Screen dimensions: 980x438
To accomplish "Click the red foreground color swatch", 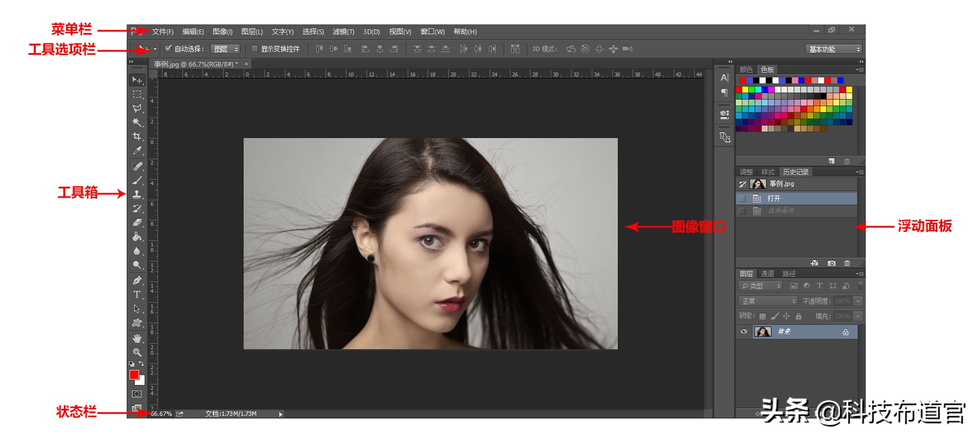I will tap(134, 375).
